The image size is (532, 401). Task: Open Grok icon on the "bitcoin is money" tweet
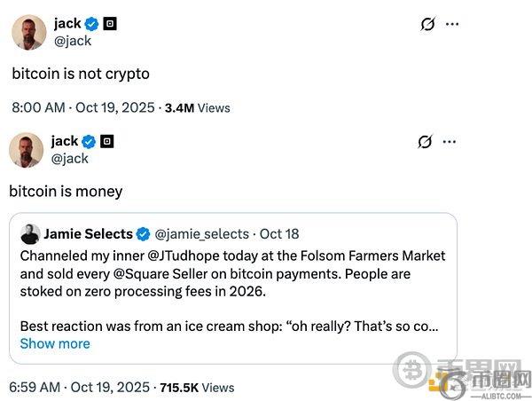(x=424, y=142)
